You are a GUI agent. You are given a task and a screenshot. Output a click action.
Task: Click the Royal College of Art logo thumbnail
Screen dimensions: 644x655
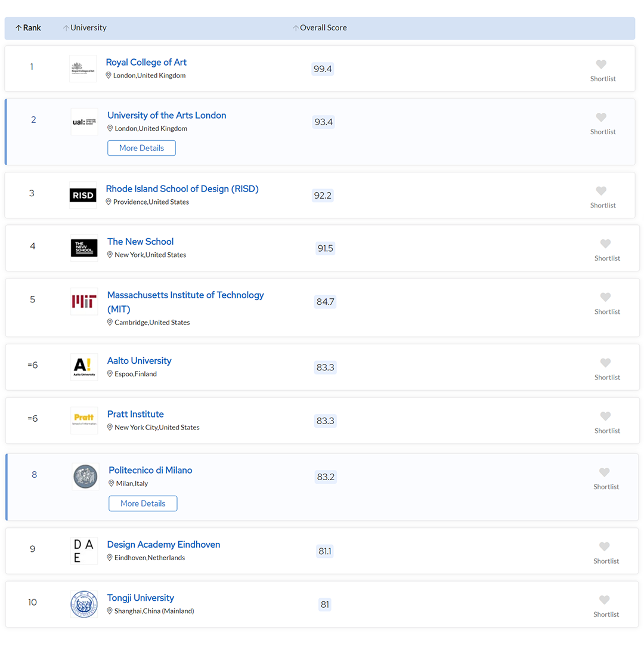point(83,69)
